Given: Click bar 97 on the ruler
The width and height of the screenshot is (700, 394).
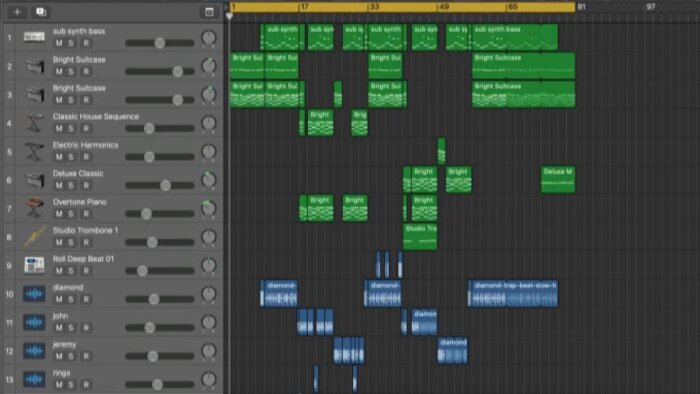Looking at the screenshot, I should [651, 7].
